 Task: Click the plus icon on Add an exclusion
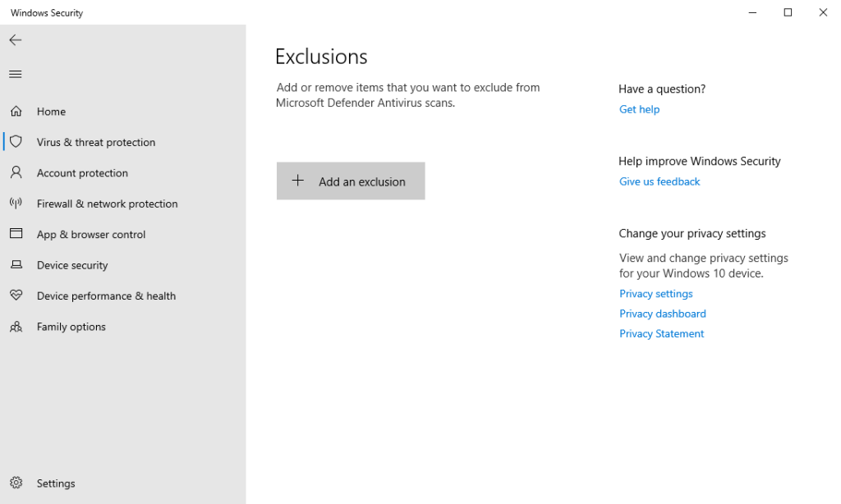coord(297,181)
